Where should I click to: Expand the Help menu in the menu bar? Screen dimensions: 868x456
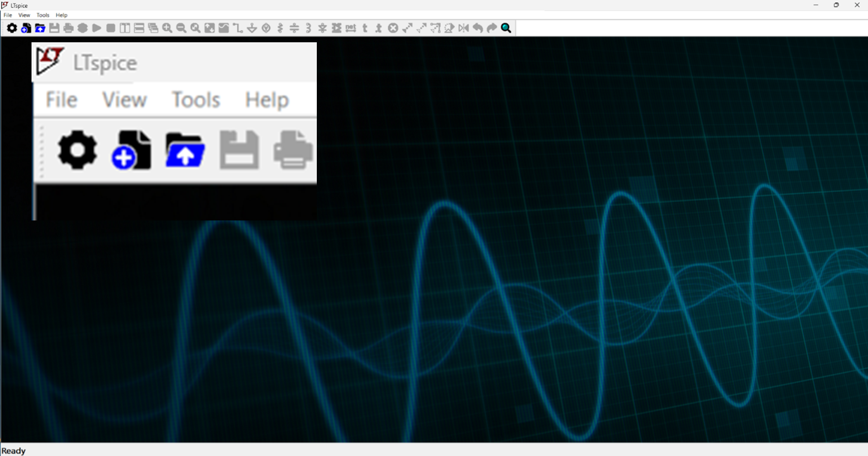click(61, 15)
